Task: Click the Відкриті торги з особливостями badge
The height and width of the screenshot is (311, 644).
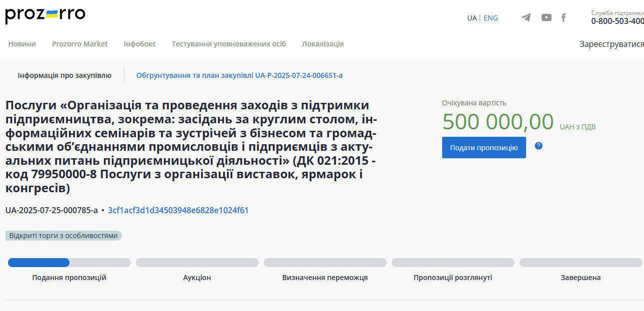Action: [63, 236]
